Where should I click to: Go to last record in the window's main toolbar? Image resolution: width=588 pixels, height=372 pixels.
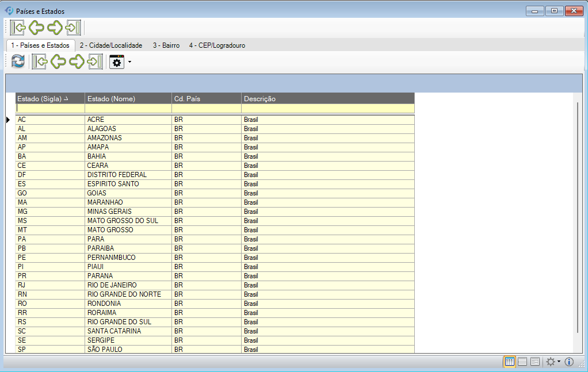pos(73,28)
